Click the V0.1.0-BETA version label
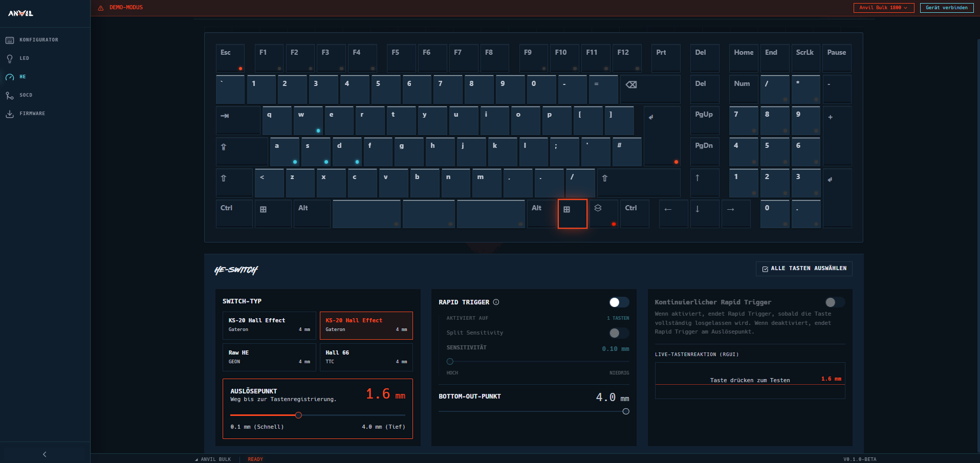 pyautogui.click(x=860, y=459)
